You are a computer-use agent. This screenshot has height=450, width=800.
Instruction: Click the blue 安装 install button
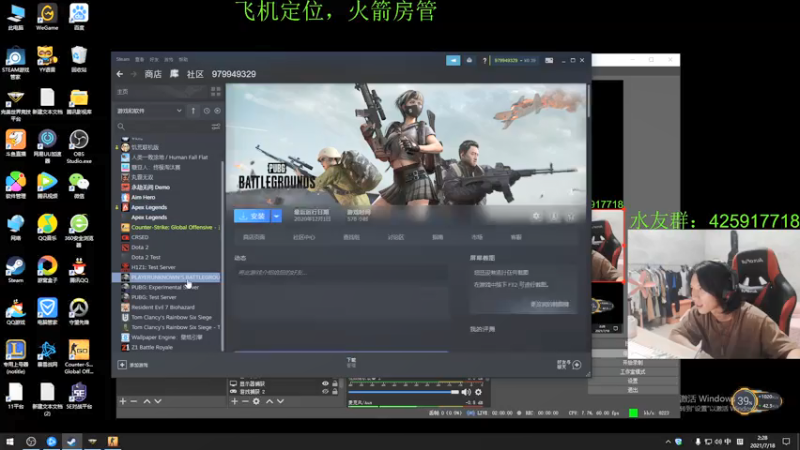click(x=252, y=216)
